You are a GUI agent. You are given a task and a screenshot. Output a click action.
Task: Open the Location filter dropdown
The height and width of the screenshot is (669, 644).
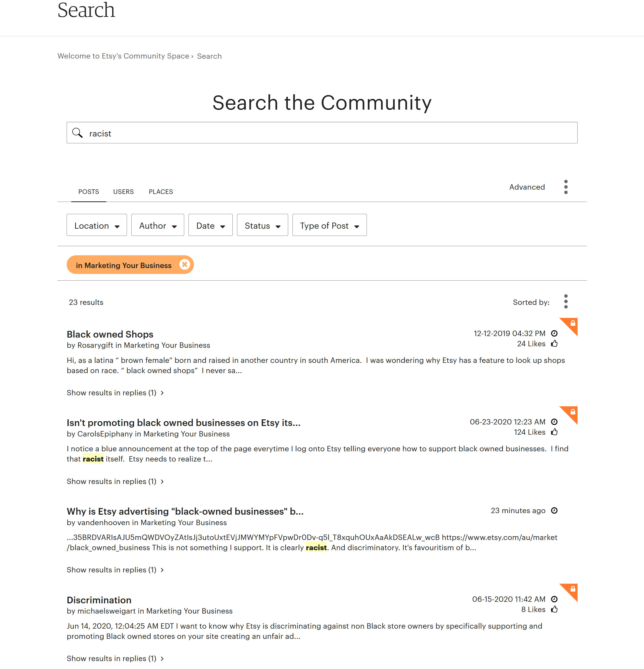pos(97,225)
